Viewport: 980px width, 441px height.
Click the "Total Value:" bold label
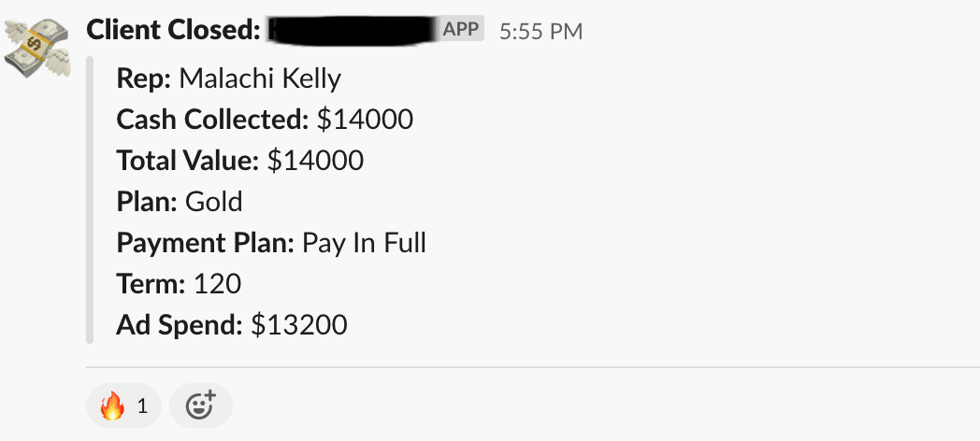point(188,161)
